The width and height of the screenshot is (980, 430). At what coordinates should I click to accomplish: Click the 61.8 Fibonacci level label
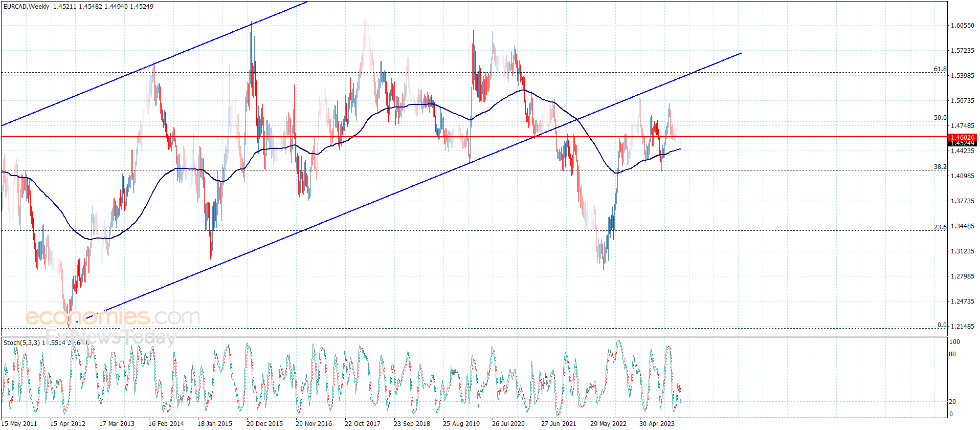coord(940,69)
